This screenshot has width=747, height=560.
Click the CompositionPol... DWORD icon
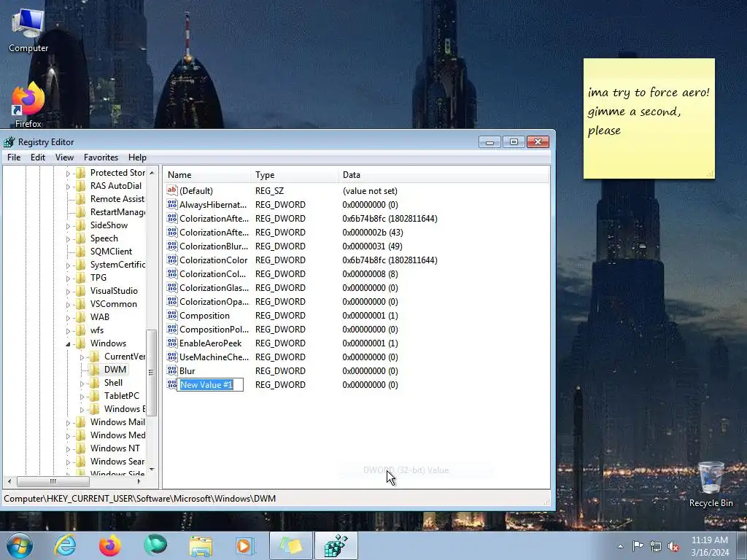pos(172,329)
